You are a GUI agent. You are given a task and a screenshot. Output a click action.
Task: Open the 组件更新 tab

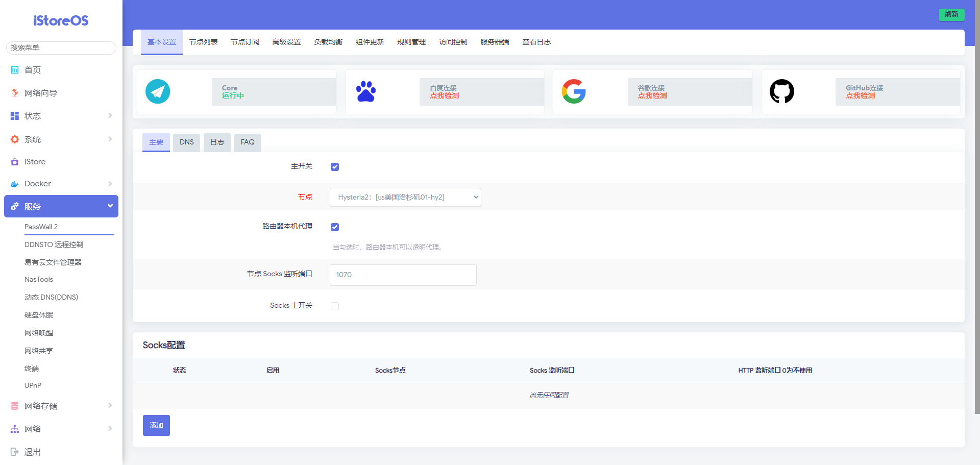[x=370, y=42]
